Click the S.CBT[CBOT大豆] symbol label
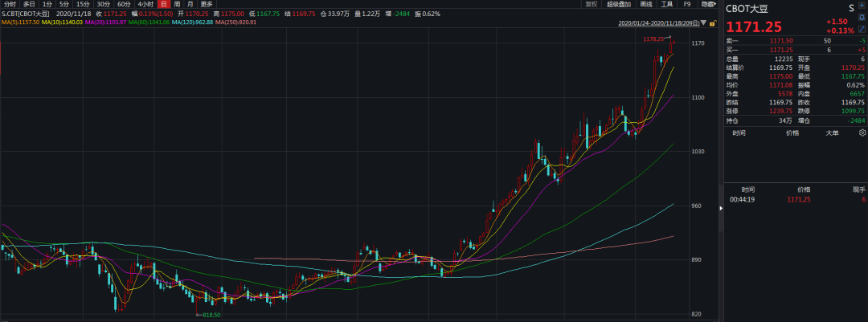The width and height of the screenshot is (868, 322). pyautogui.click(x=26, y=14)
